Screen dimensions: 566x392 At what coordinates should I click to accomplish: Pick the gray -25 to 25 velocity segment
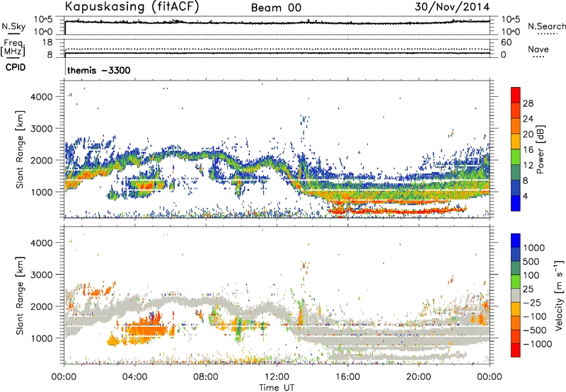(x=516, y=295)
